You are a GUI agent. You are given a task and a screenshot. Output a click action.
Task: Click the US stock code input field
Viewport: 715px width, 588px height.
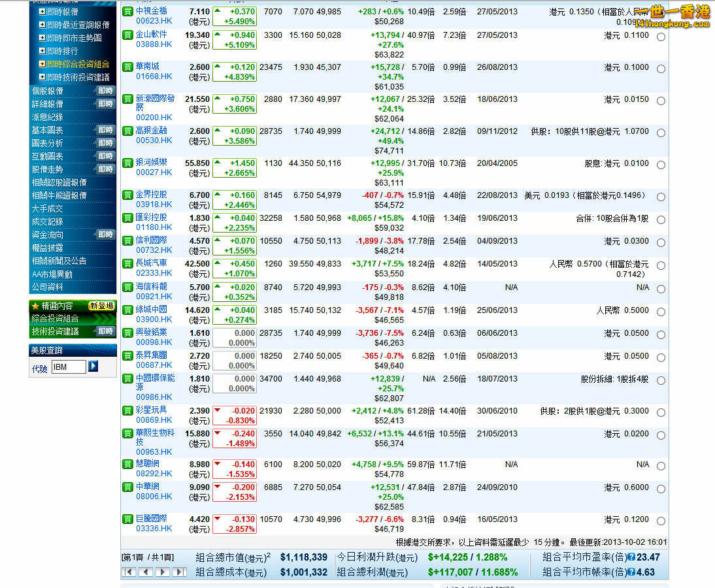pyautogui.click(x=69, y=367)
